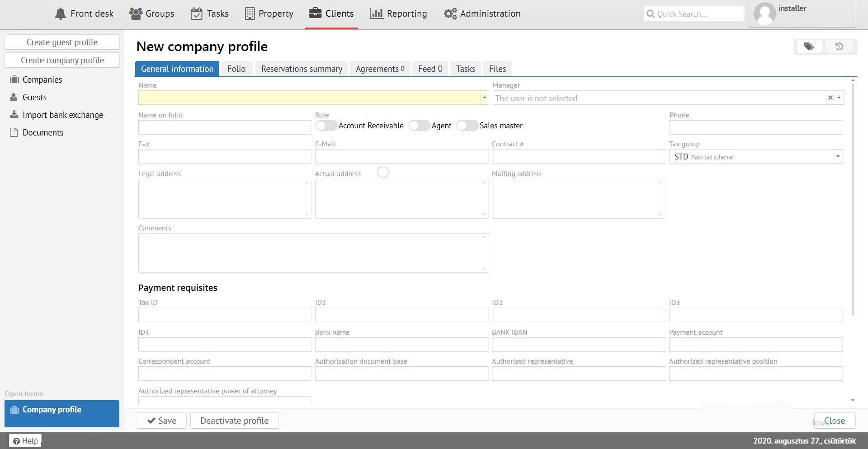Click the Documents file icon in sidebar
Screen dimensions: 868x449
[x=14, y=132]
